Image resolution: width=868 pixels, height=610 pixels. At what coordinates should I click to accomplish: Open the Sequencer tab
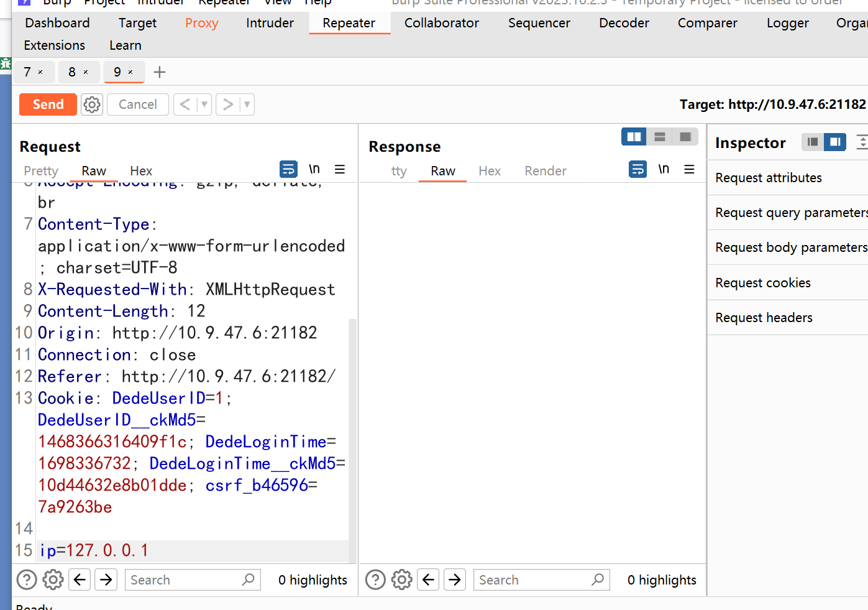[539, 23]
